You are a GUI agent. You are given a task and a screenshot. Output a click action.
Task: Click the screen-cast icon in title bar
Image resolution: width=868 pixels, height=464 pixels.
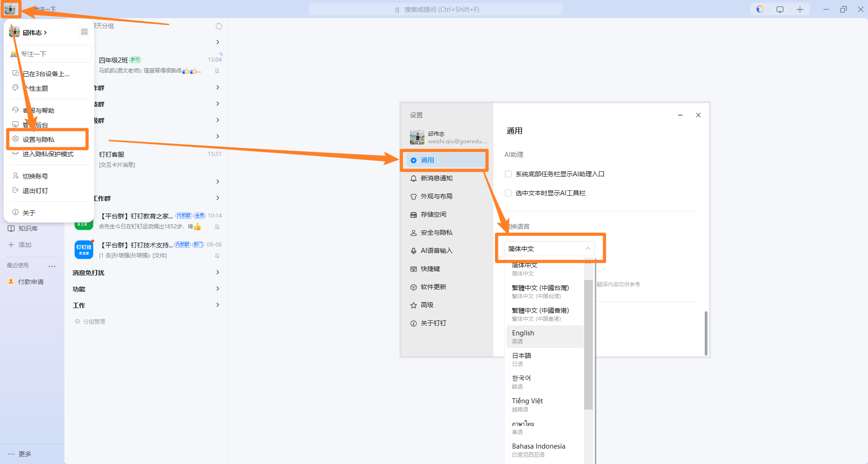pos(780,9)
